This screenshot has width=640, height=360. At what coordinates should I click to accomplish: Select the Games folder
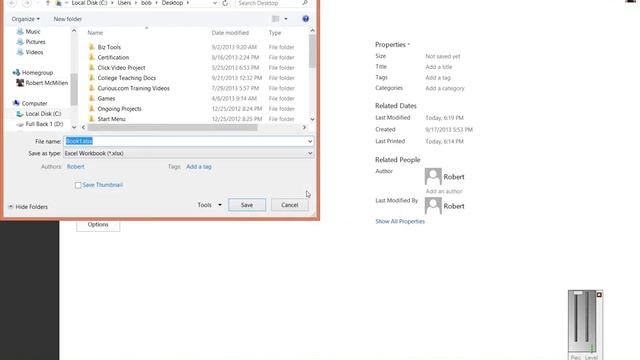tap(106, 98)
